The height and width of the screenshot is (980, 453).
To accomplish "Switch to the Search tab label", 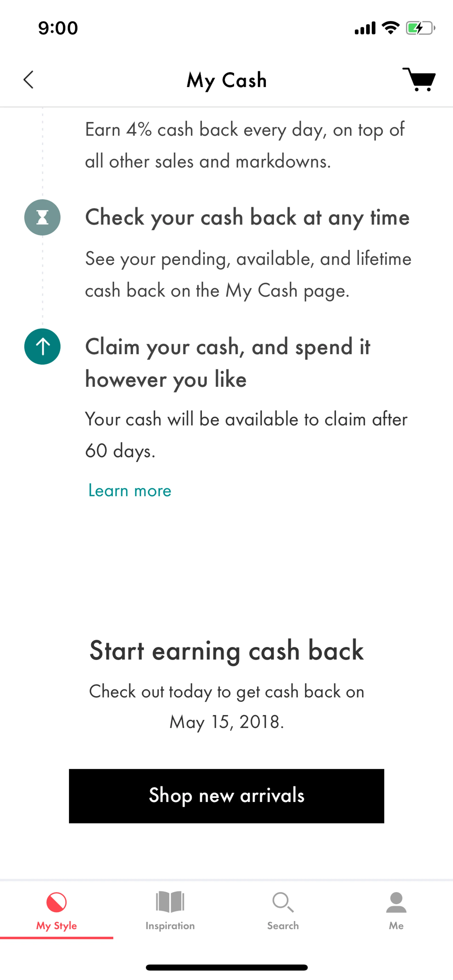I will coord(283,926).
